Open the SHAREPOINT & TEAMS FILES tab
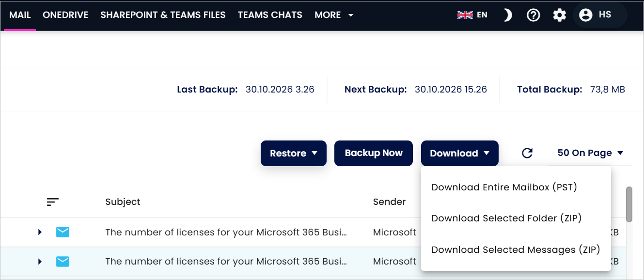The width and height of the screenshot is (644, 280). (x=163, y=15)
